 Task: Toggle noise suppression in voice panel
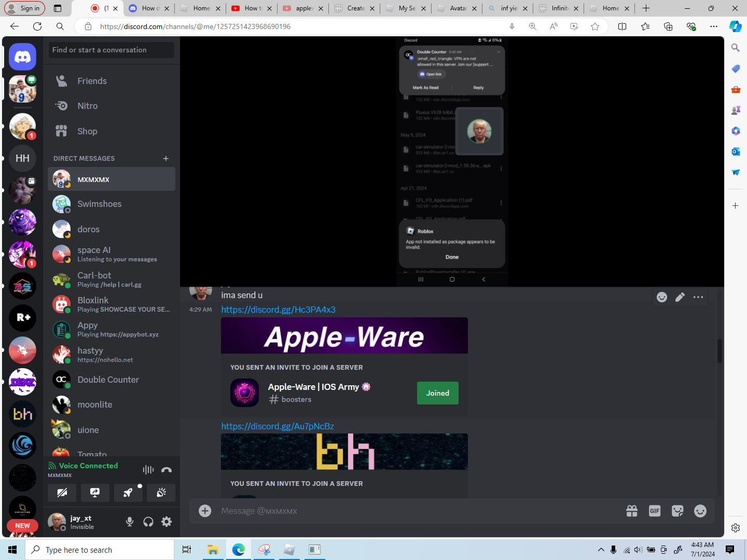[148, 470]
